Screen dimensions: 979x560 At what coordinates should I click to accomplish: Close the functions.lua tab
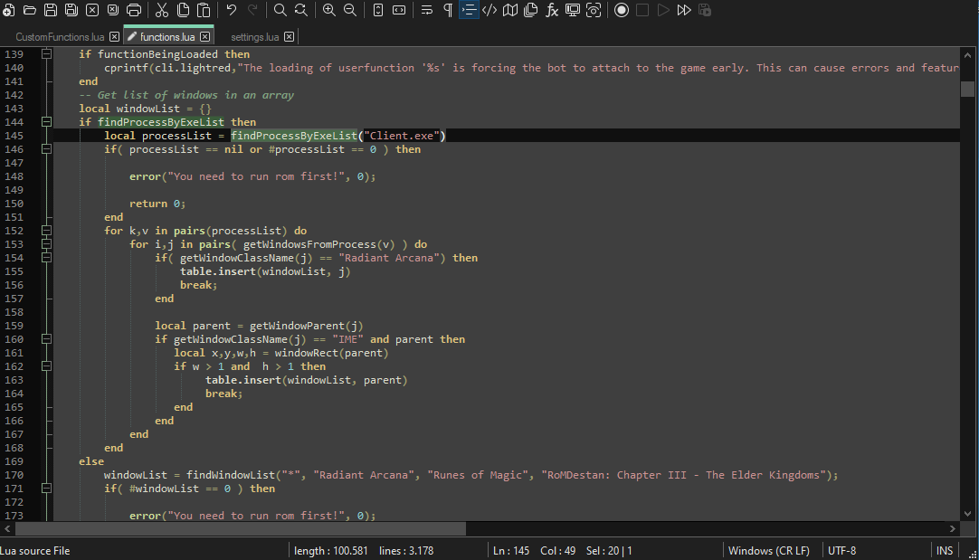click(x=205, y=37)
